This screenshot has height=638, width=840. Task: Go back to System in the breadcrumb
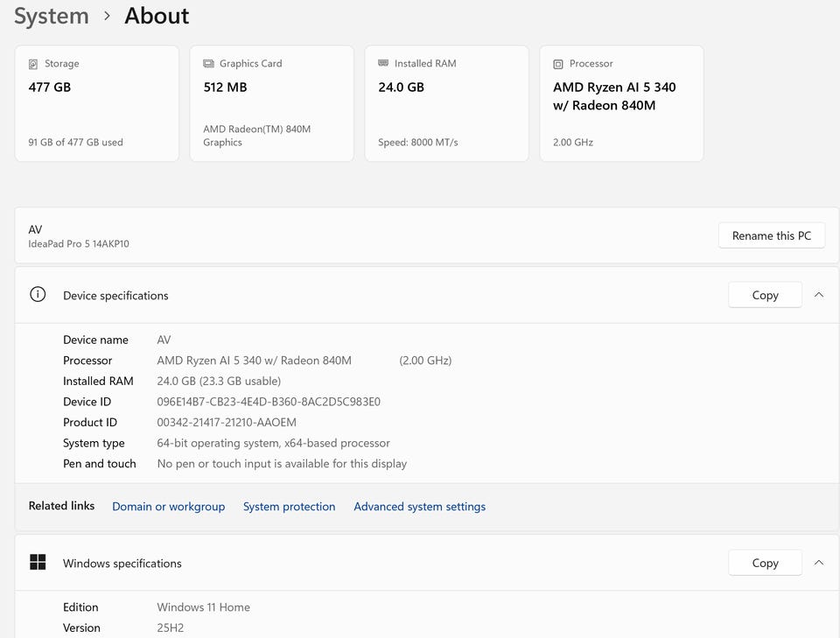point(51,16)
